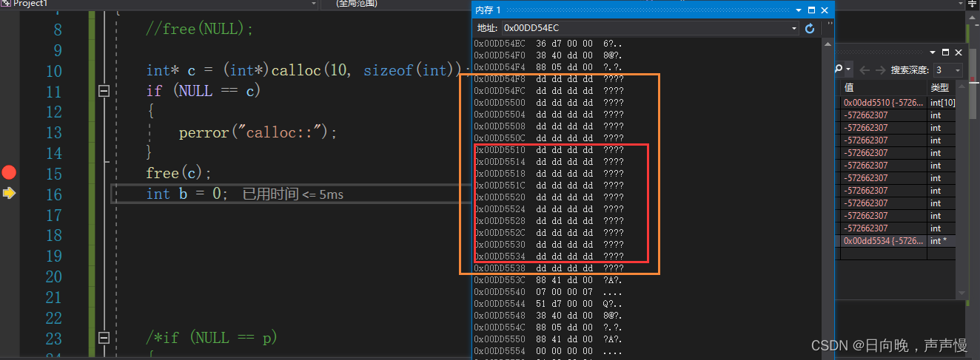The height and width of the screenshot is (360, 980).
Task: Sort by the 值 column header
Action: 882,89
